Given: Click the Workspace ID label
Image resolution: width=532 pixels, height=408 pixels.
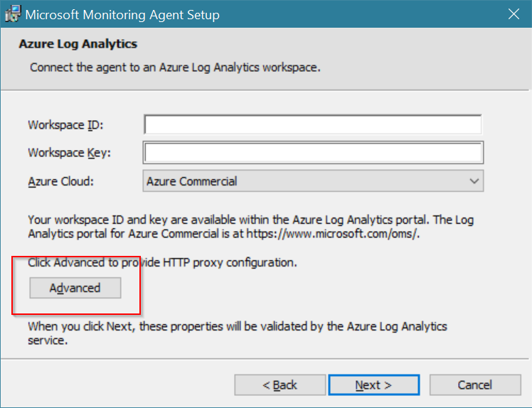Looking at the screenshot, I should pos(65,125).
